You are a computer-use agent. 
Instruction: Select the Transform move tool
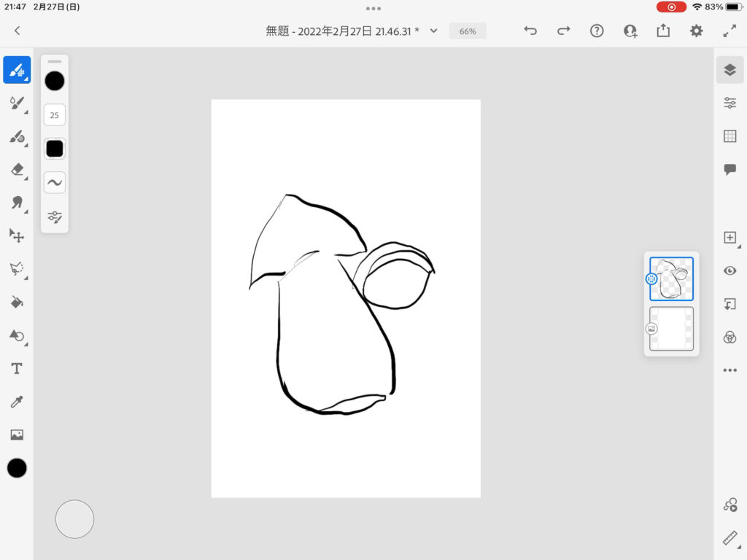(x=17, y=236)
